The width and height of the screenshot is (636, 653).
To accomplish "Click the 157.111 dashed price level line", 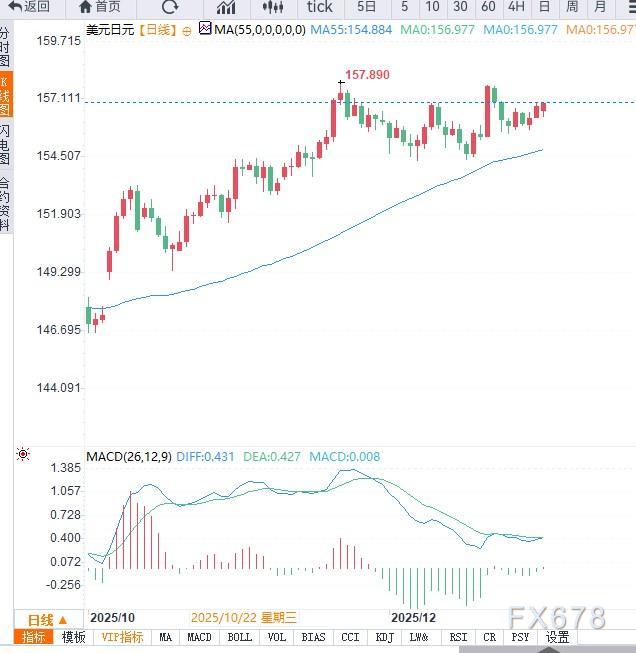I will [300, 101].
